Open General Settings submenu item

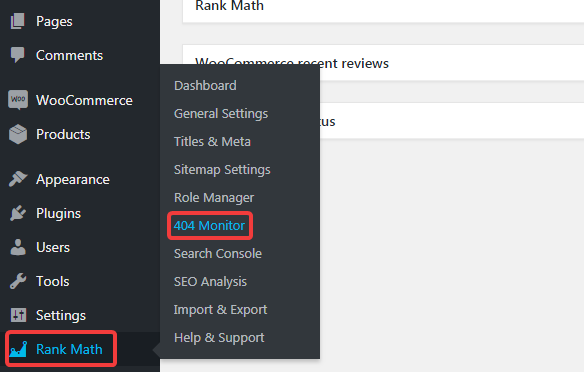coord(221,114)
